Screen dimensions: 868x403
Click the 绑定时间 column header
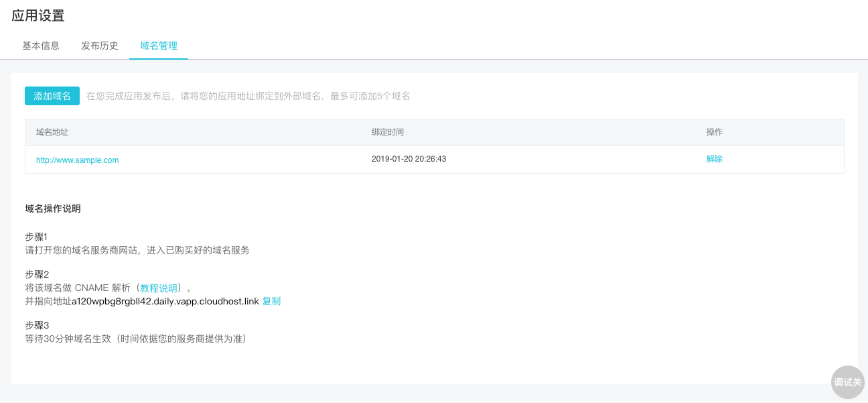pyautogui.click(x=388, y=132)
